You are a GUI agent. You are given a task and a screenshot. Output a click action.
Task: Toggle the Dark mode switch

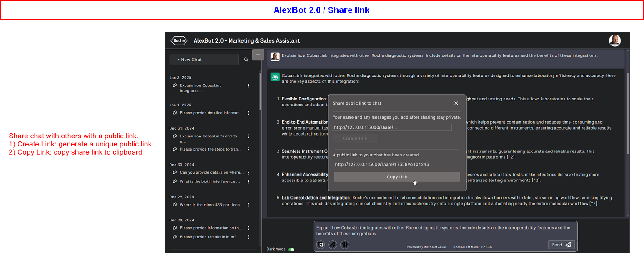click(x=291, y=249)
